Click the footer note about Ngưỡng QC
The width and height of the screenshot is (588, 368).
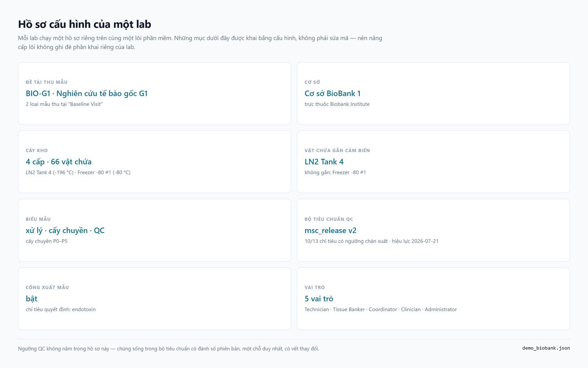point(169,349)
